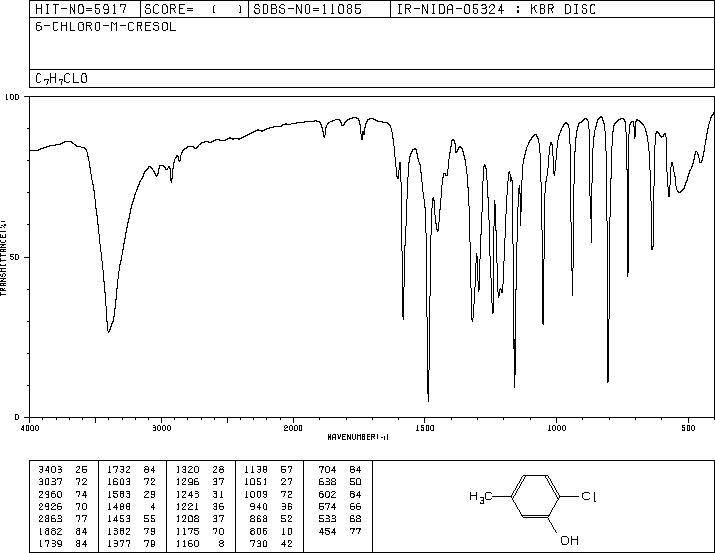
Task: Select peak value 868 in the table
Action: pyautogui.click(x=259, y=519)
